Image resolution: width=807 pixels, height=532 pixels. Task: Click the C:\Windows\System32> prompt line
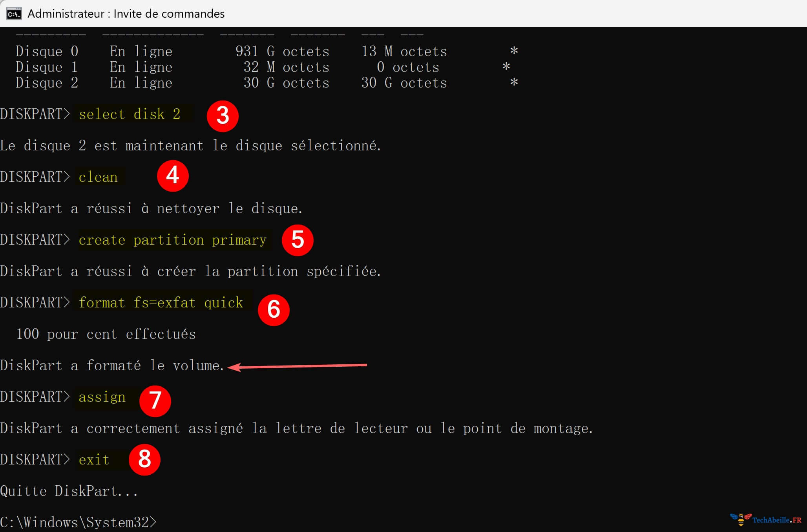point(79,522)
